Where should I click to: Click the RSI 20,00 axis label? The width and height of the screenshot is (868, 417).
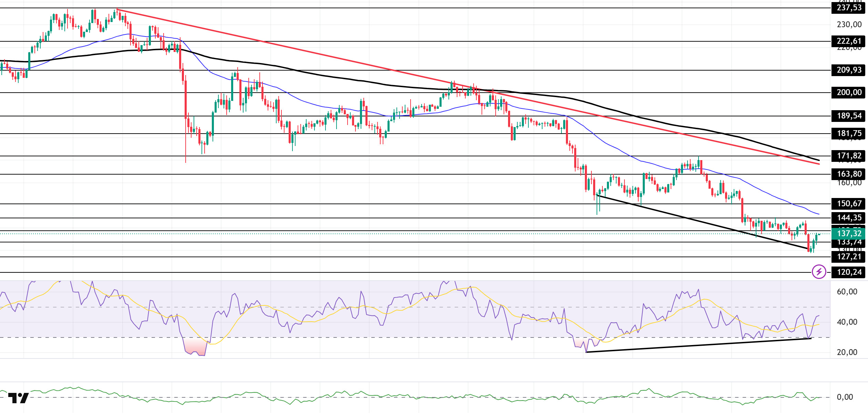(847, 352)
